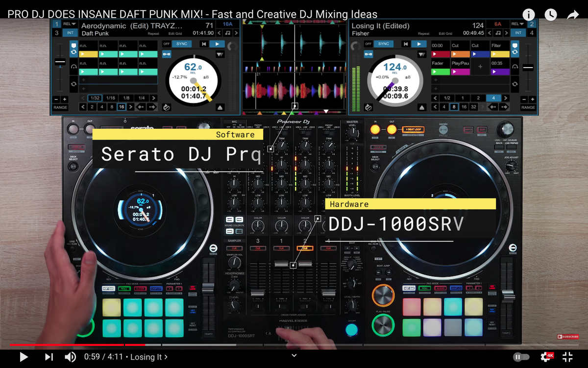The image size is (588, 368).
Task: Click the YouTube video progress bar to seek
Action: (x=294, y=343)
